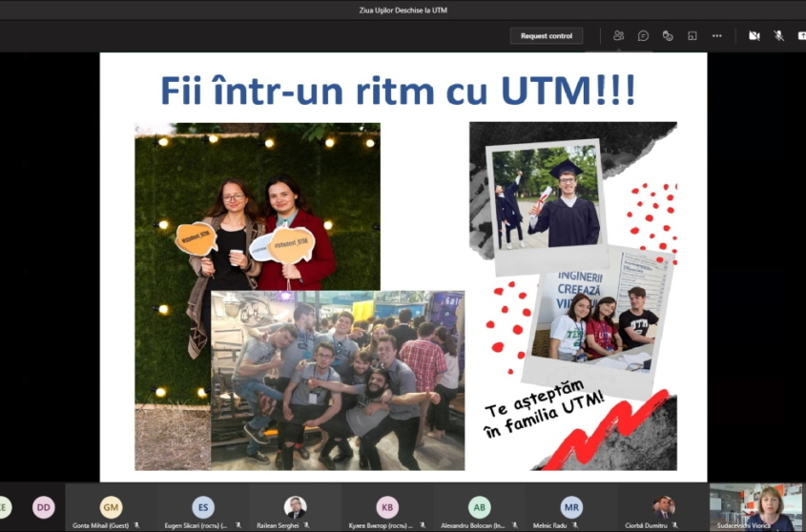Viewport: 806px width, 532px height.
Task: Click Sudacevschi Viorica's video tile
Action: point(755,507)
